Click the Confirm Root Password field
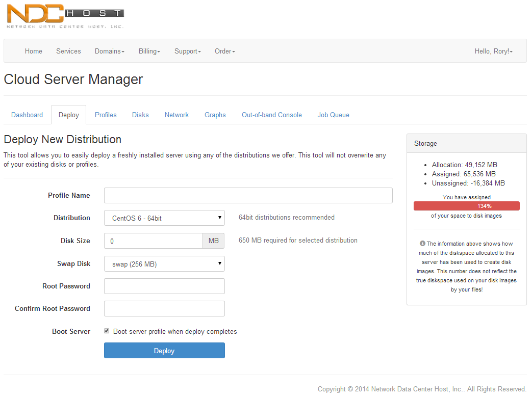Image resolution: width=532 pixels, height=397 pixels. (x=164, y=309)
